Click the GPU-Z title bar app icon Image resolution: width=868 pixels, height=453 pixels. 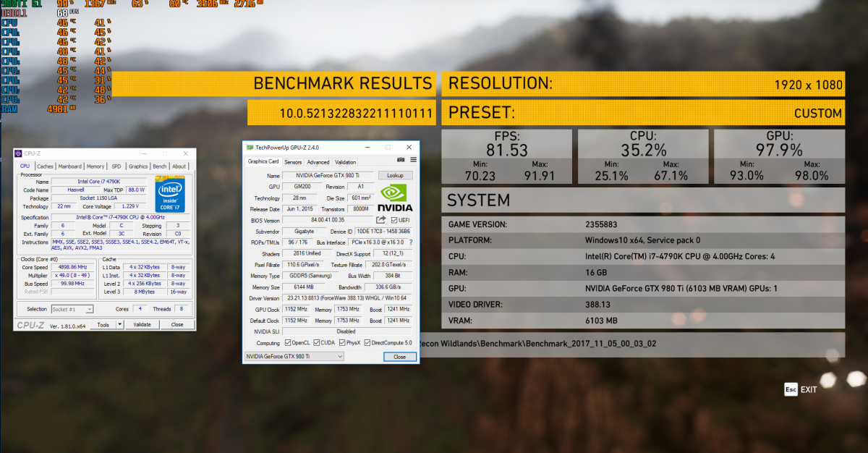[x=250, y=147]
